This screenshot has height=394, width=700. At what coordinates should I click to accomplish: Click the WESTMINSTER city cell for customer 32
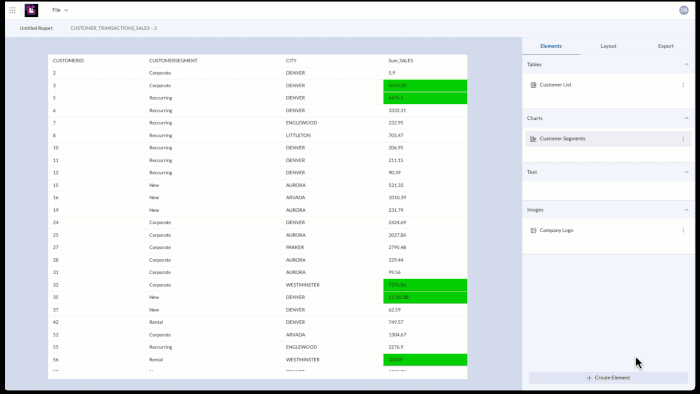(x=303, y=285)
